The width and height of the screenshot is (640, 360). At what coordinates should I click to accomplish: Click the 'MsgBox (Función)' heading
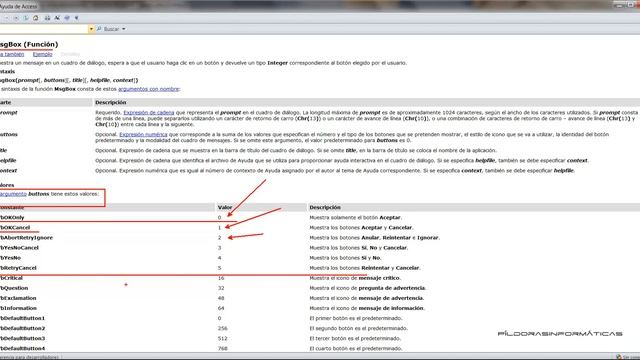[x=29, y=44]
